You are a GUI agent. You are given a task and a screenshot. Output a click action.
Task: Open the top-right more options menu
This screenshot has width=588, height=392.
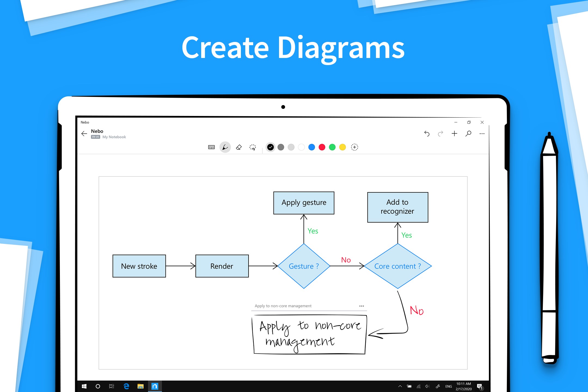pyautogui.click(x=482, y=134)
